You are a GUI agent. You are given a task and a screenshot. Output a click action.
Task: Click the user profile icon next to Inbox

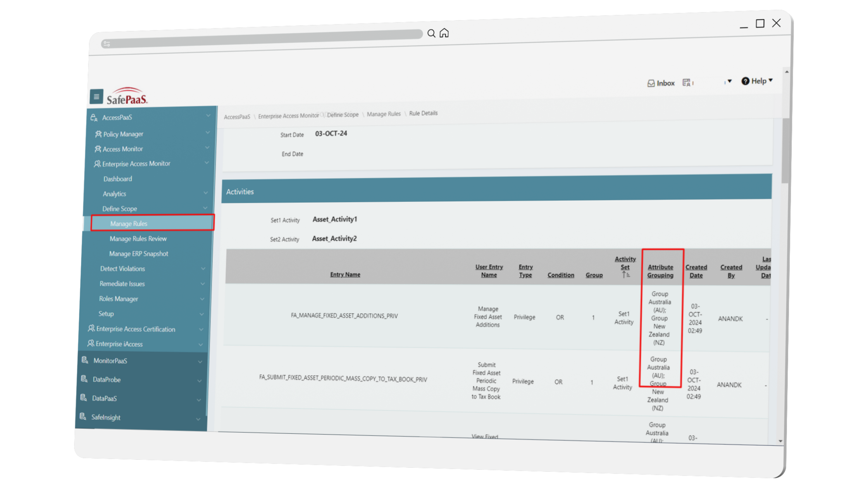(x=686, y=82)
